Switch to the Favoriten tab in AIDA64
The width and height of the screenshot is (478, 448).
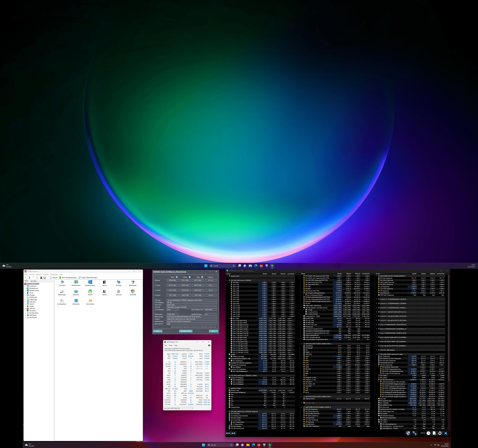tap(33, 281)
